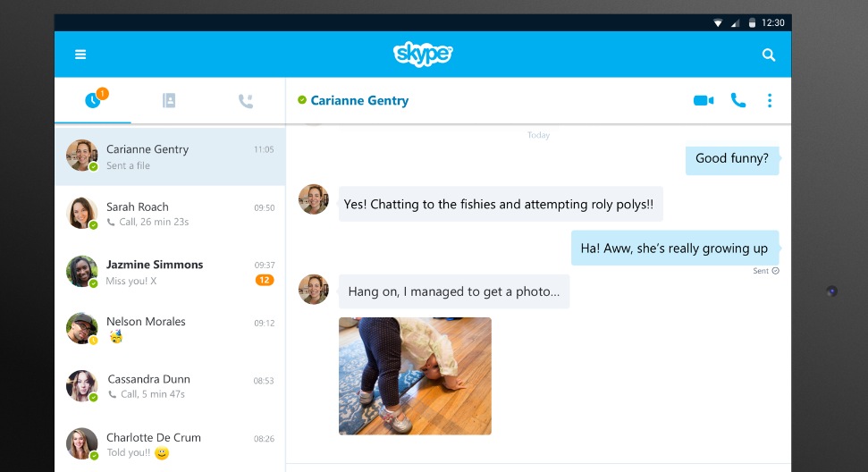Click the search magnifier icon
Image resolution: width=868 pixels, height=472 pixels.
pyautogui.click(x=768, y=55)
